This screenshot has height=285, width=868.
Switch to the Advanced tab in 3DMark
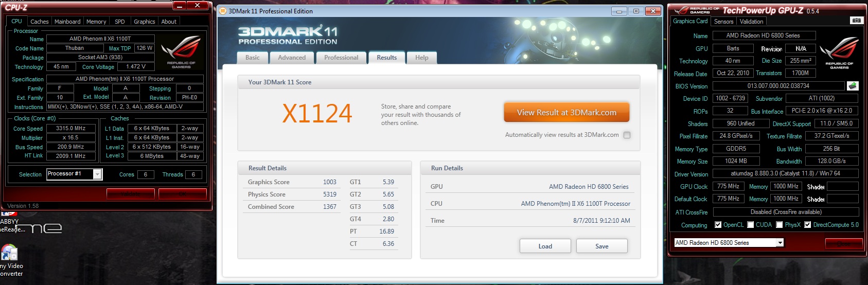tap(292, 58)
